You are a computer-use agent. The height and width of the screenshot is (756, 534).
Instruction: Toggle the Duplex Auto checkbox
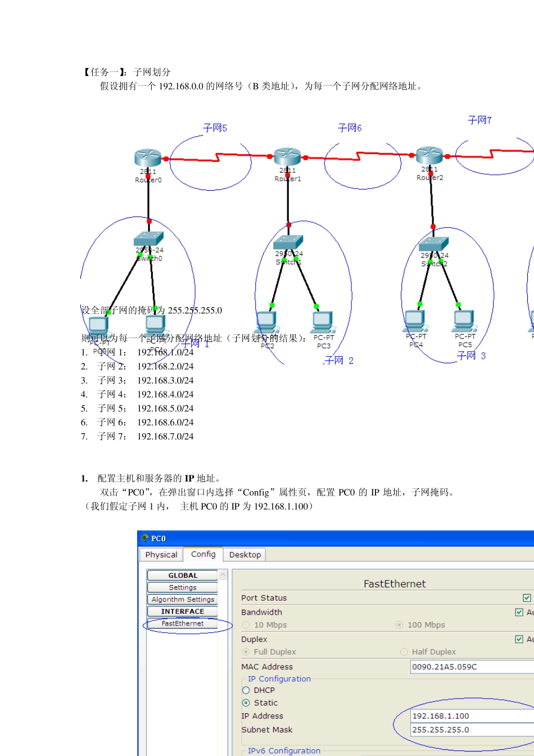(x=519, y=639)
